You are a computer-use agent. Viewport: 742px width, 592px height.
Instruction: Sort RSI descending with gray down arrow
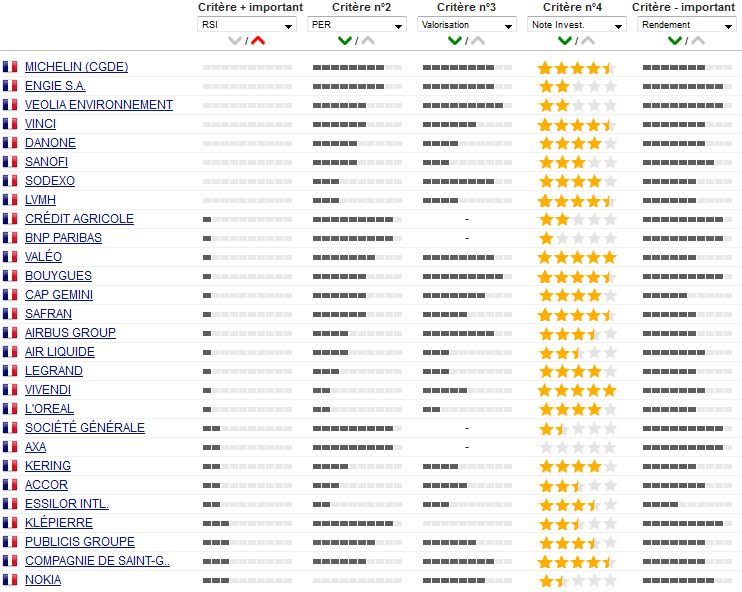click(x=235, y=41)
